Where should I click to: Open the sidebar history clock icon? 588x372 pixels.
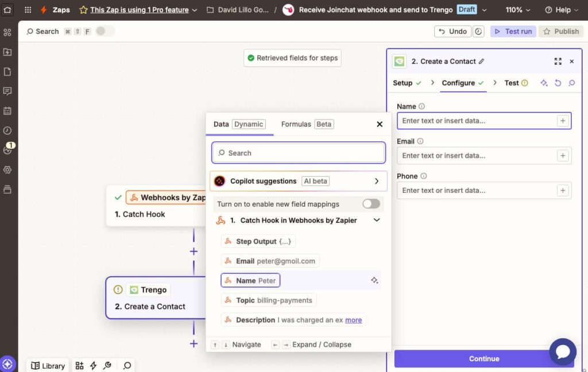click(7, 130)
